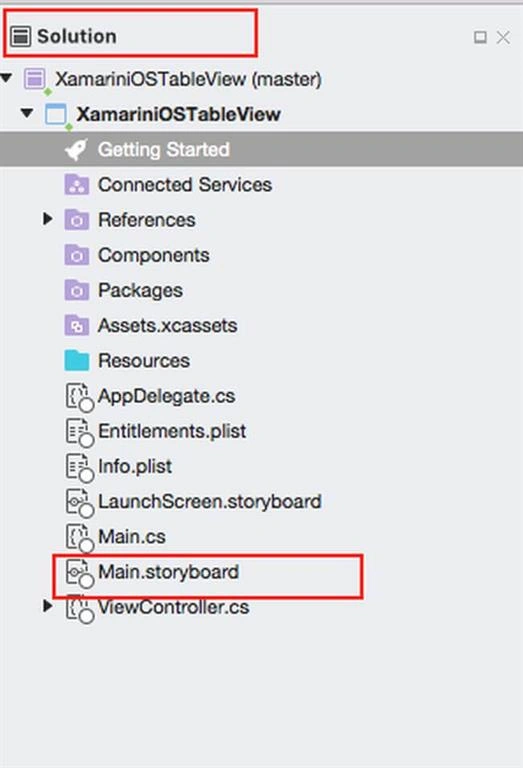Collapse the bold XamariniOSTableView project node
The width and height of the screenshot is (523, 768).
point(27,113)
